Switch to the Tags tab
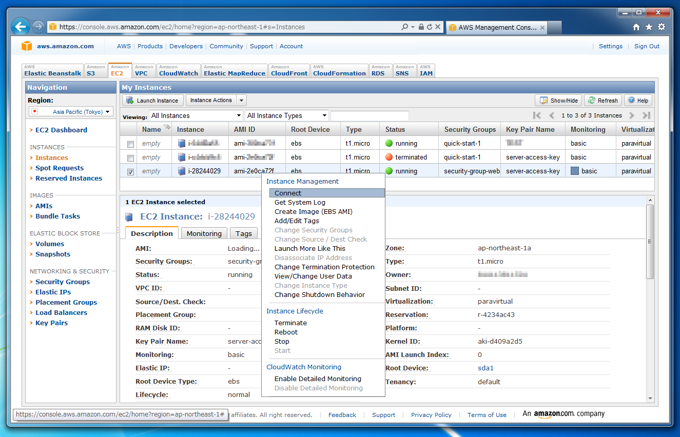680x437 pixels. [x=243, y=233]
